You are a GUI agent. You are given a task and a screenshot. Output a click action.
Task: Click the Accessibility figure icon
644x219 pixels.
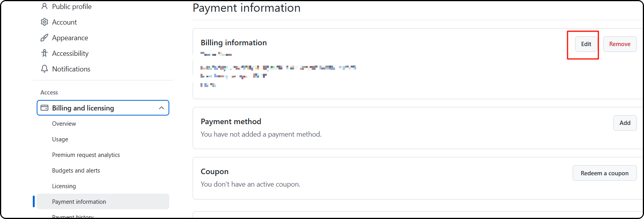pyautogui.click(x=44, y=53)
